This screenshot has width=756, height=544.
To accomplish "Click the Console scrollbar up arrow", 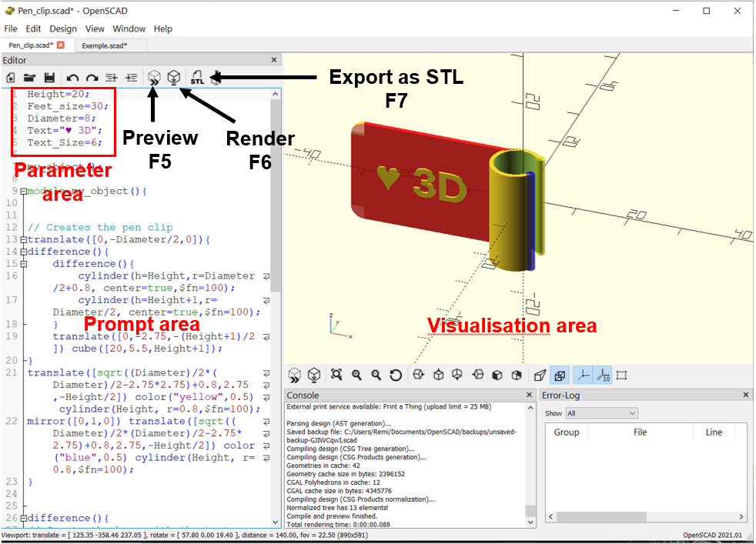I will 530,408.
